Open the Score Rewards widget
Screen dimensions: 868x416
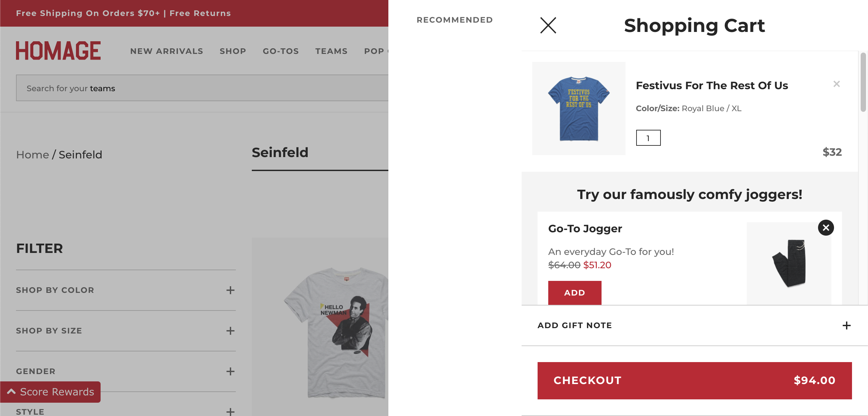51,392
